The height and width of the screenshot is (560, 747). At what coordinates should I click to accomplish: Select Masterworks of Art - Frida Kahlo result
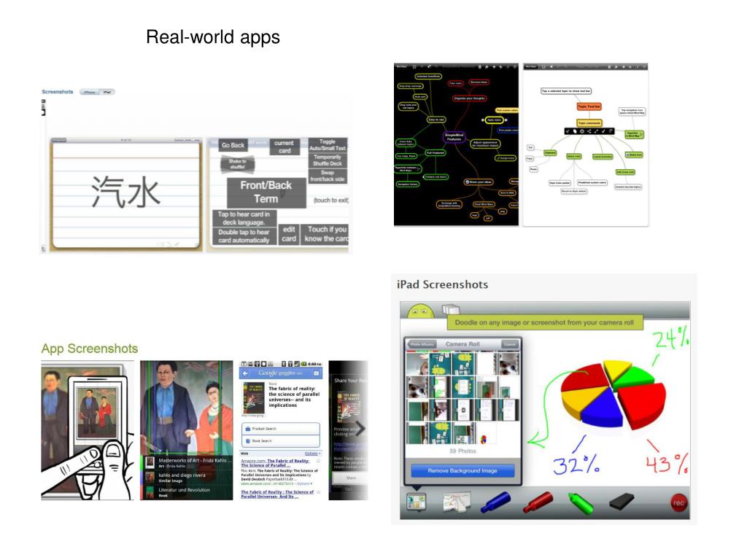[187, 462]
